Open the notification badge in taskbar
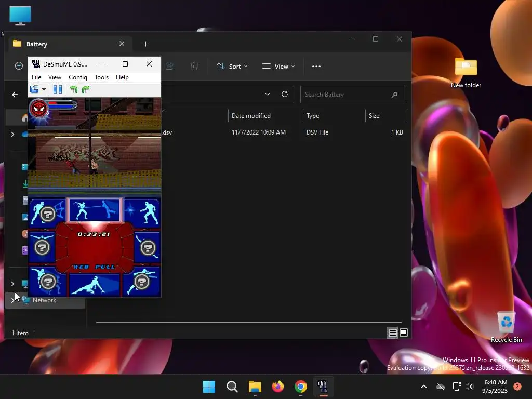This screenshot has height=399, width=532. pyautogui.click(x=517, y=386)
